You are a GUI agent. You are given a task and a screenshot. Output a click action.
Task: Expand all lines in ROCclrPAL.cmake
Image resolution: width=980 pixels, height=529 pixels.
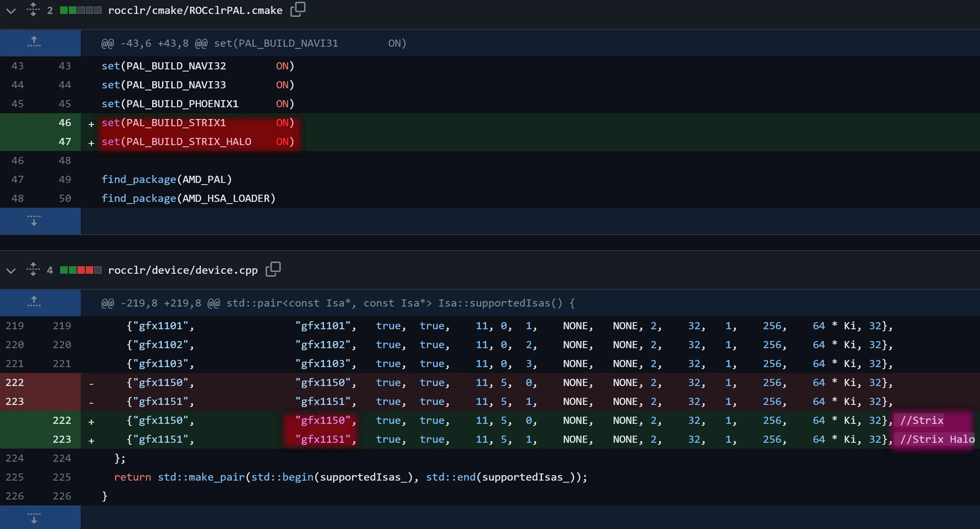33,10
